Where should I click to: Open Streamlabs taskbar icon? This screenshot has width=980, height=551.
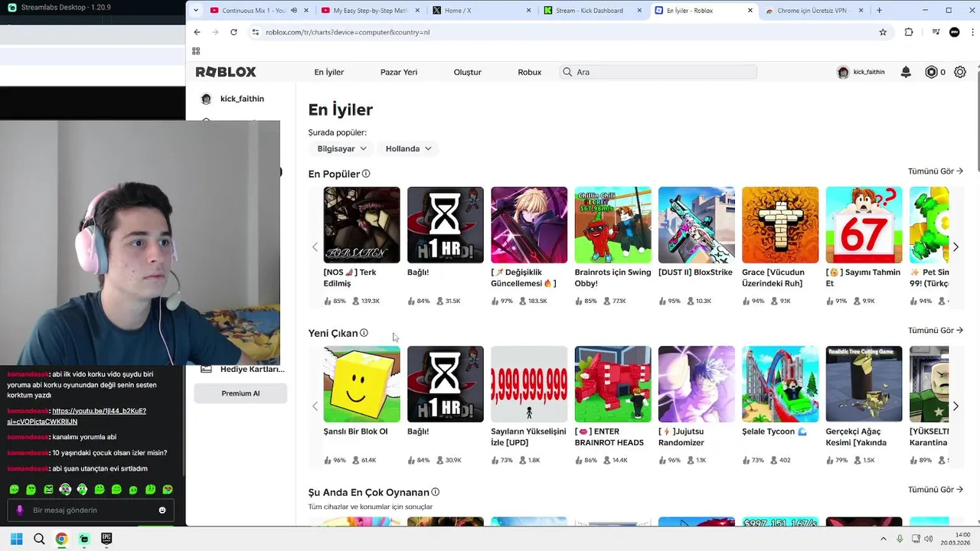(x=84, y=539)
